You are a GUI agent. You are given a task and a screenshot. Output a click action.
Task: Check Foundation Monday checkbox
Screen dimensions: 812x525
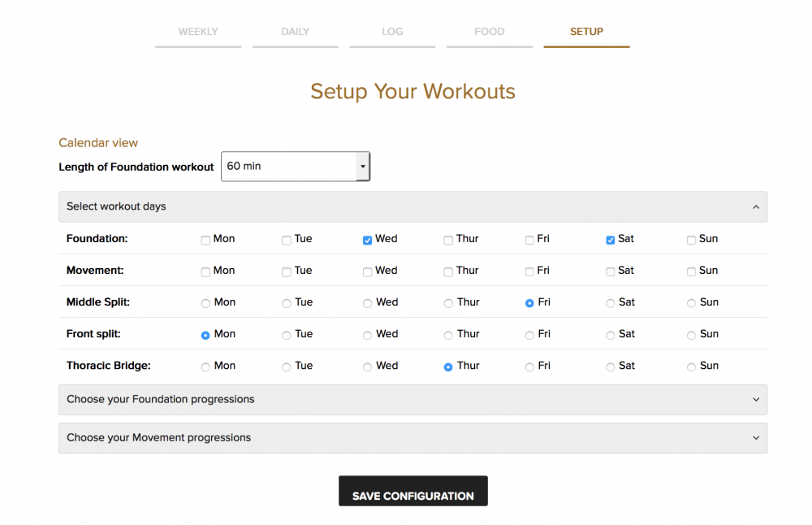coord(205,240)
